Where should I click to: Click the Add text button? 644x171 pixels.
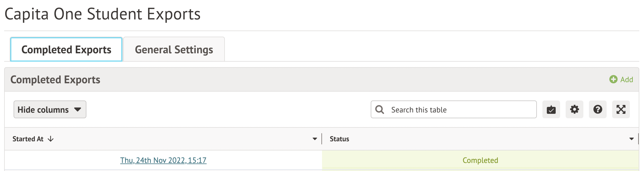627,80
